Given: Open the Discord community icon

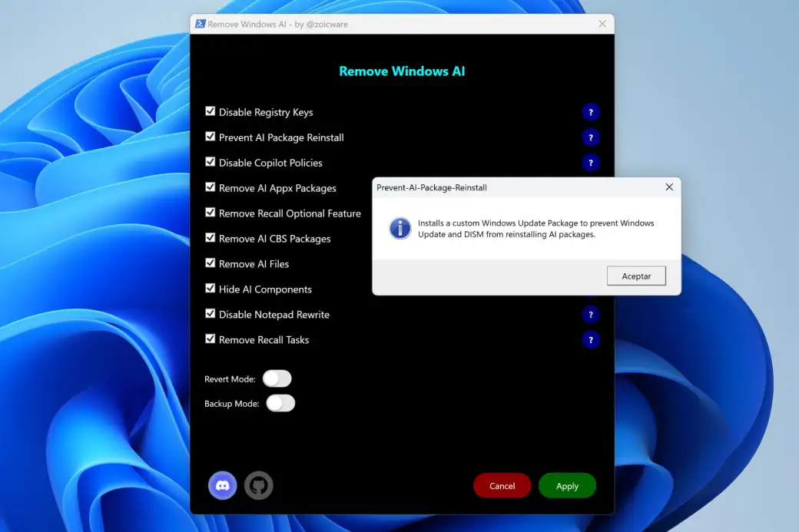Looking at the screenshot, I should (x=223, y=485).
